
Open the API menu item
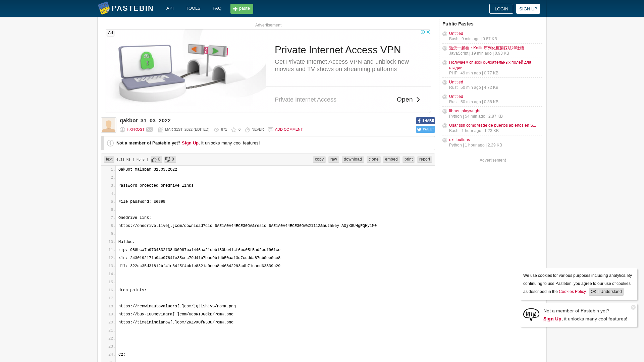coord(170,8)
